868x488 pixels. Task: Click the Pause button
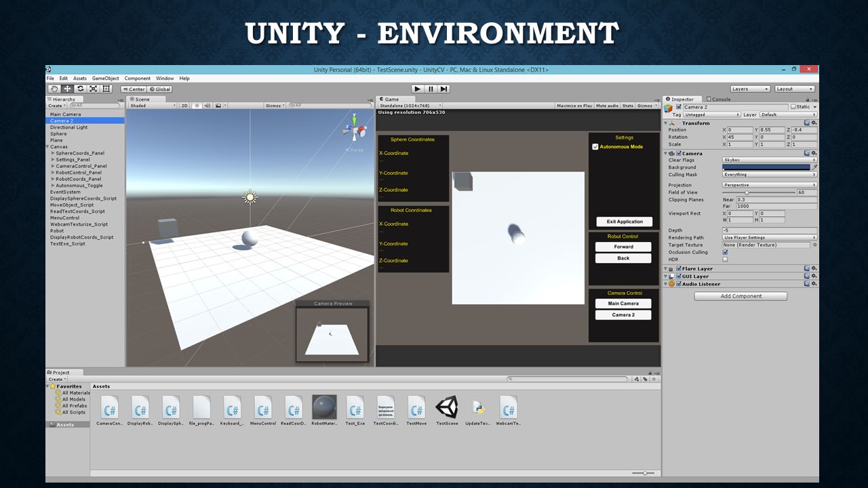pyautogui.click(x=431, y=89)
